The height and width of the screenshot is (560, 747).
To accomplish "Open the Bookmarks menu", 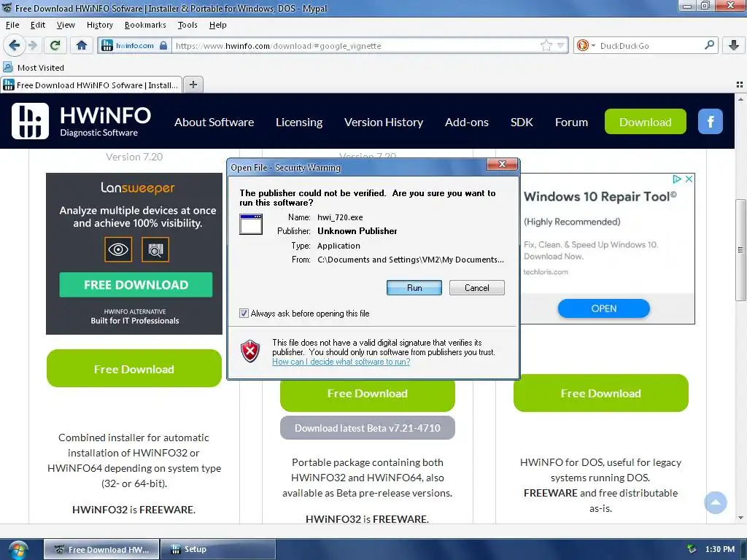I will click(145, 25).
